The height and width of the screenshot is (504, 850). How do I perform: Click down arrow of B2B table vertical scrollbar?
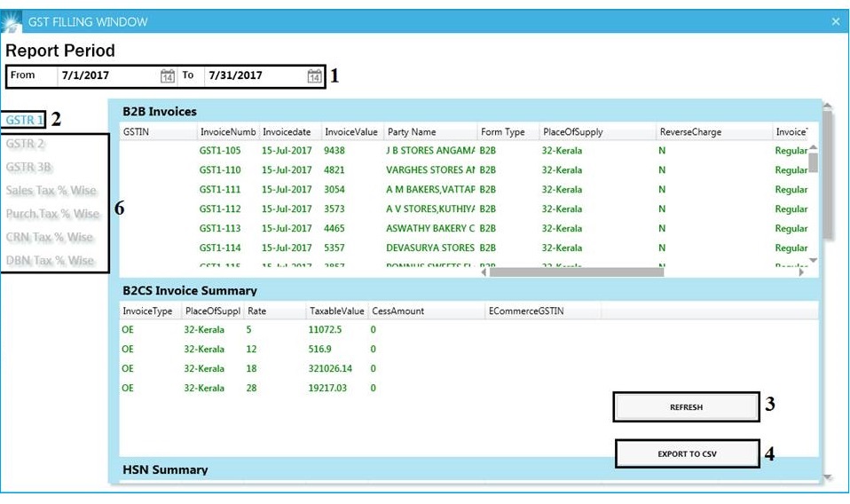[813, 261]
